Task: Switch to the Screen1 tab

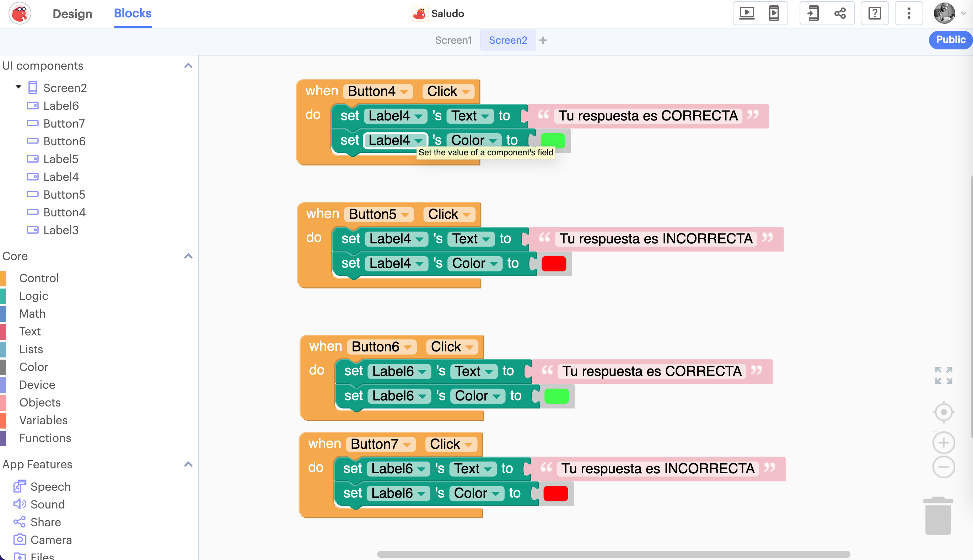Action: pos(453,40)
